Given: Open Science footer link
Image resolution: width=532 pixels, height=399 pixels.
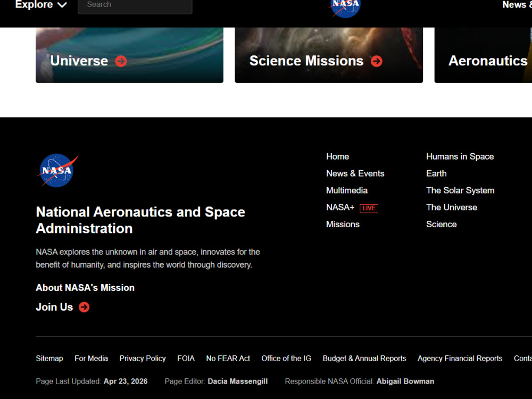Looking at the screenshot, I should [442, 225].
